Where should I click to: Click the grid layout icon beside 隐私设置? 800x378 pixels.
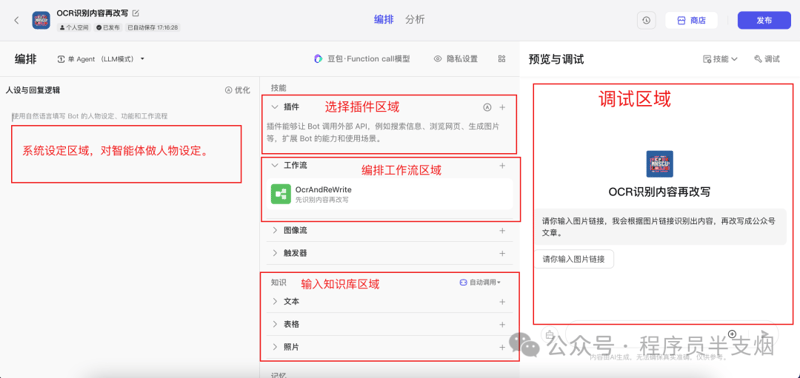(502, 59)
